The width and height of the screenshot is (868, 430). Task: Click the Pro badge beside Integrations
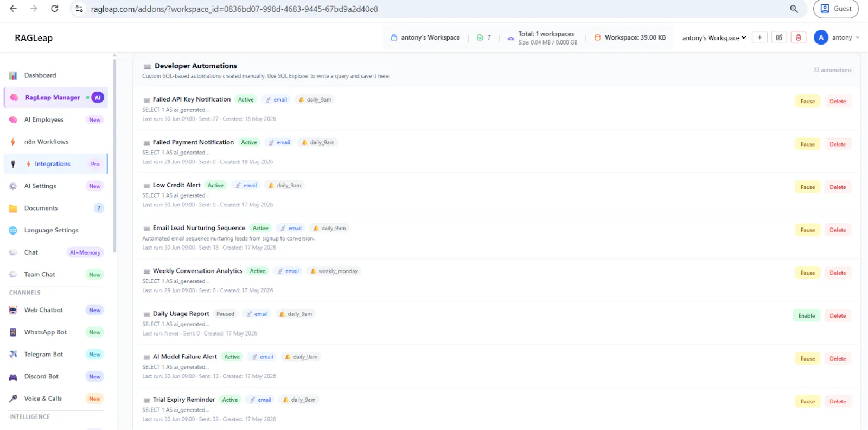coord(95,164)
